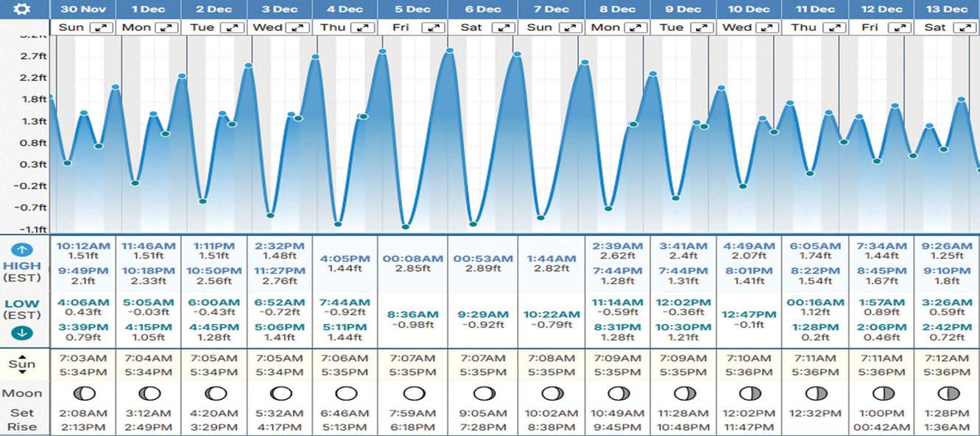
Task: Select the 4 Dec moon phase icon
Action: [346, 393]
